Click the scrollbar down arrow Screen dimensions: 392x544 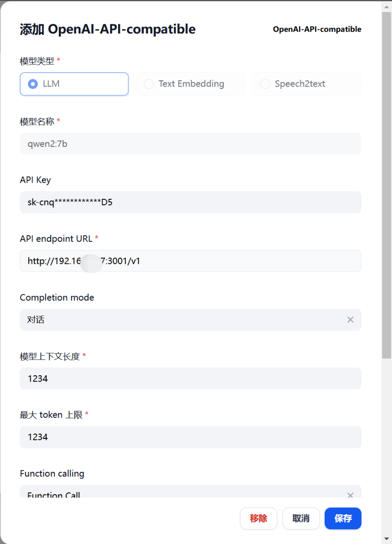tap(387, 537)
